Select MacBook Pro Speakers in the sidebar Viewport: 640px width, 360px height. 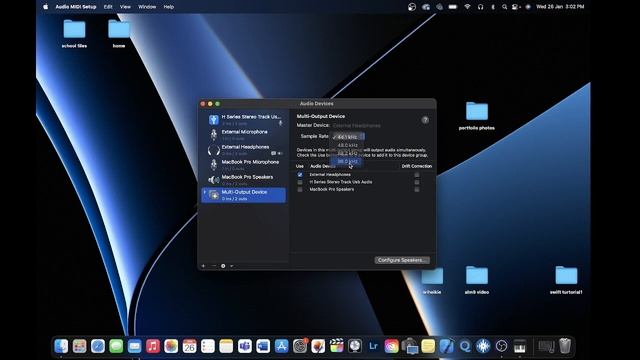244,180
